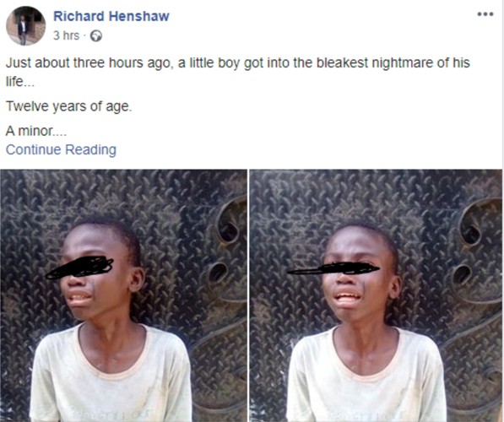The image size is (504, 422).
Task: Expand the post with Continue Reading
Action: (61, 149)
